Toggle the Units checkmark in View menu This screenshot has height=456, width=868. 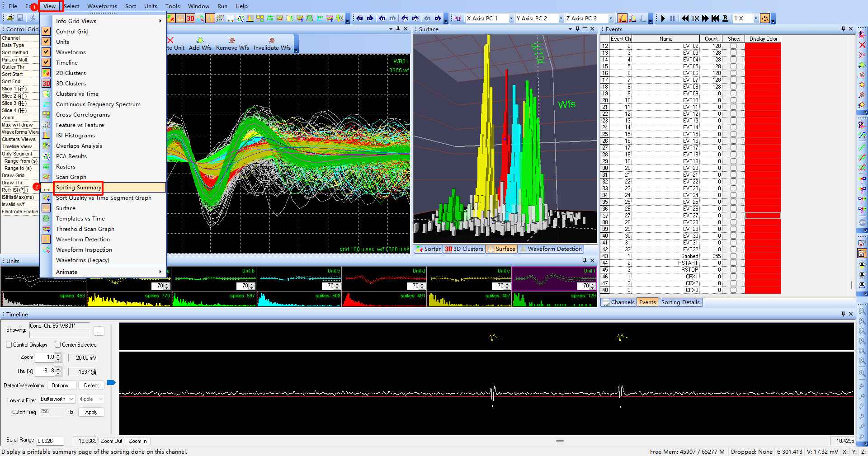point(46,42)
